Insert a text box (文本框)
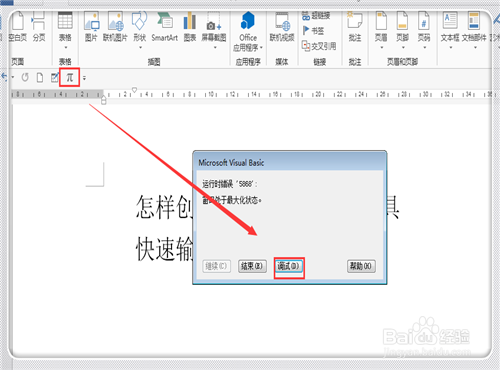 click(450, 27)
